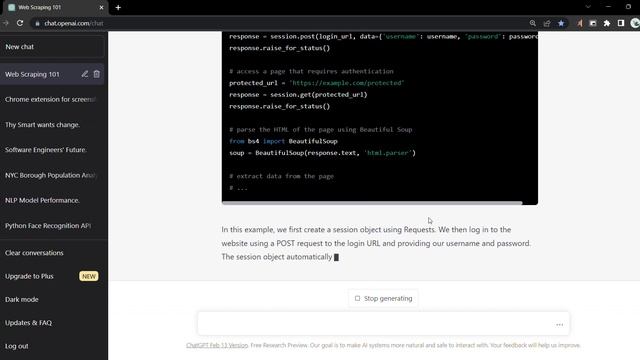
Task: Click the lock icon in the address bar
Action: point(38,23)
